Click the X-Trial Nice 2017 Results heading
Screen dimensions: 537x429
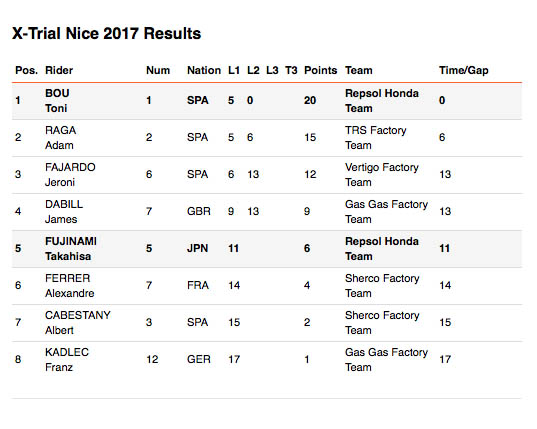pos(107,34)
